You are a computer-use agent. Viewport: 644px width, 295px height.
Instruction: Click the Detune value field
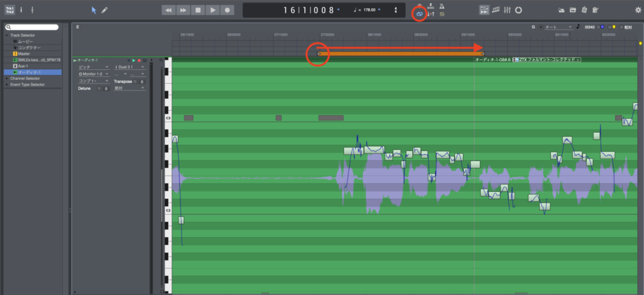[106, 89]
